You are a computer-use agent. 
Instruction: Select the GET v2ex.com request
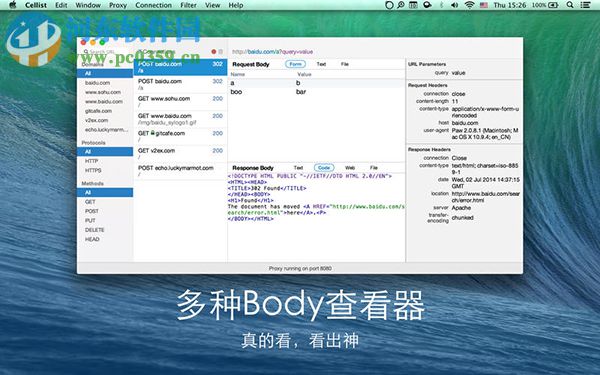(x=180, y=154)
